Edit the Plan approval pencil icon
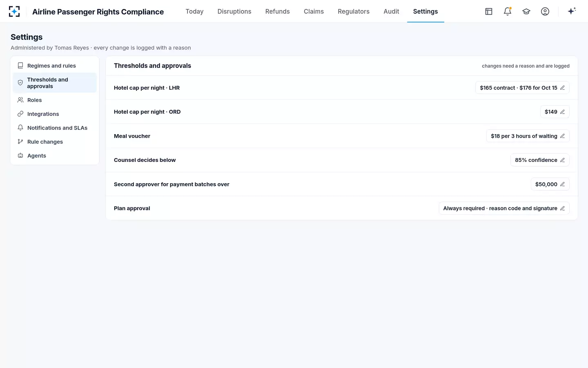The width and height of the screenshot is (588, 368). tap(562, 209)
